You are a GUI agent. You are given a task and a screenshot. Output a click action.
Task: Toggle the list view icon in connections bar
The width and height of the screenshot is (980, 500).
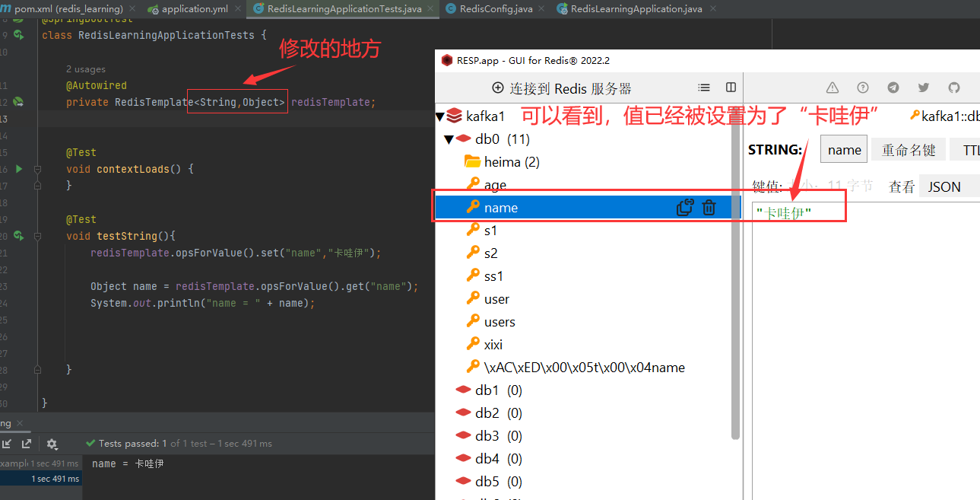704,88
